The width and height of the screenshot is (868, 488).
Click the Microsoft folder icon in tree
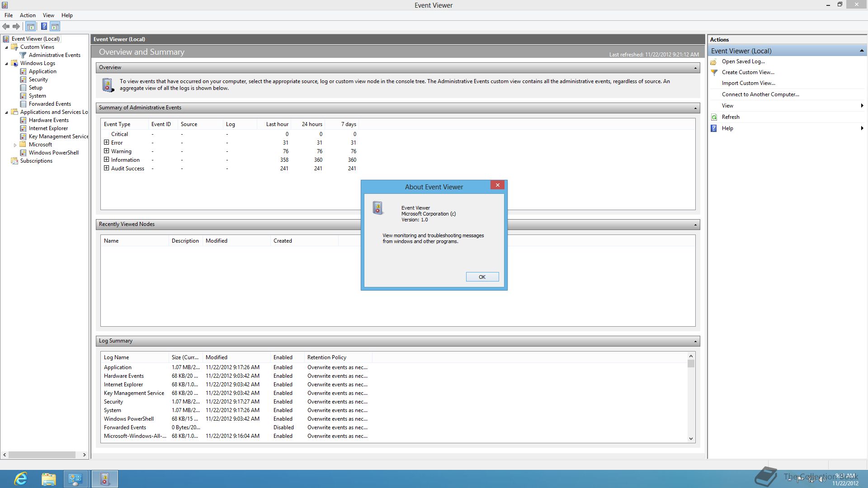tap(23, 145)
